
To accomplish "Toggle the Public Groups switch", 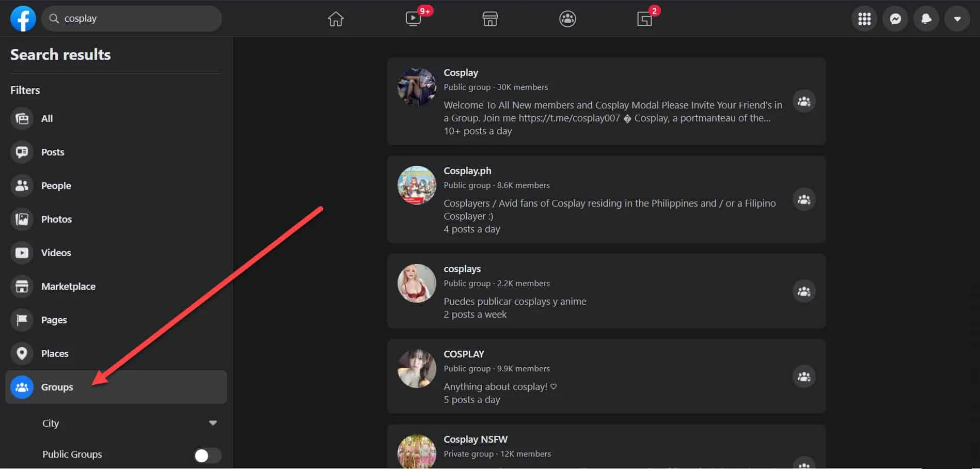I will click(x=208, y=455).
